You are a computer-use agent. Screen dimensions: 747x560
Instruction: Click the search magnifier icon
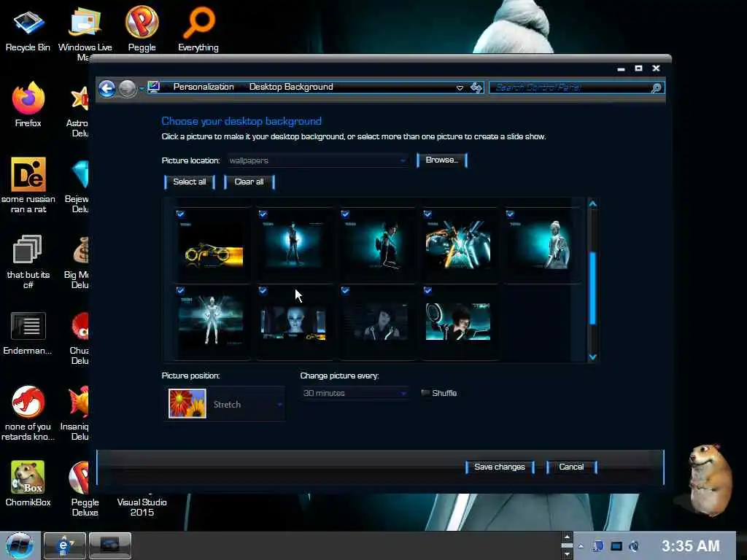pyautogui.click(x=656, y=87)
